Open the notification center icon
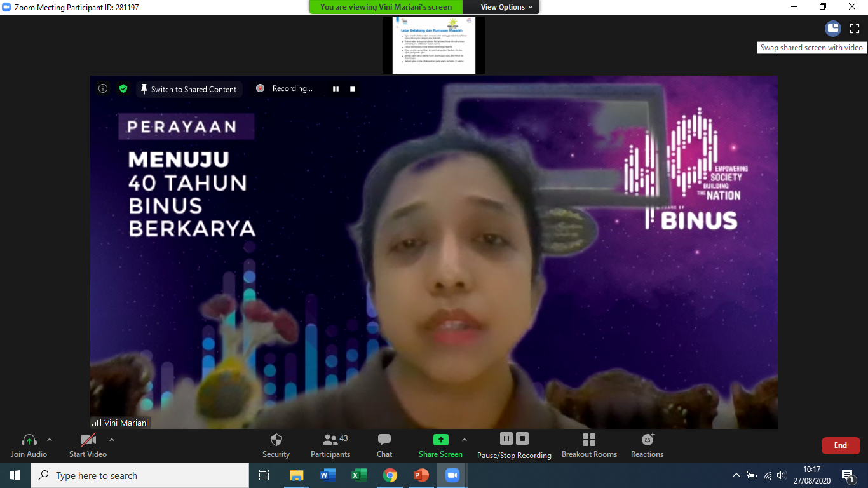The image size is (868, 488). pyautogui.click(x=848, y=475)
